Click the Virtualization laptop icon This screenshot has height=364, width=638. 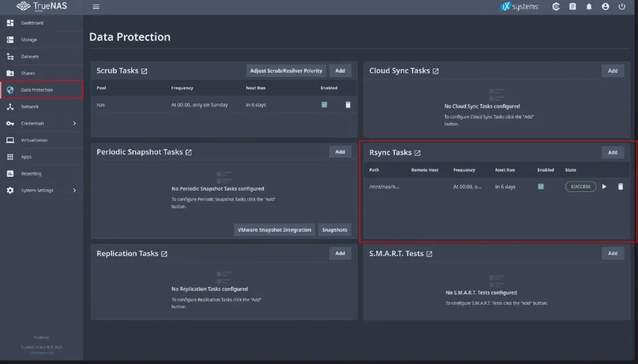click(10, 140)
